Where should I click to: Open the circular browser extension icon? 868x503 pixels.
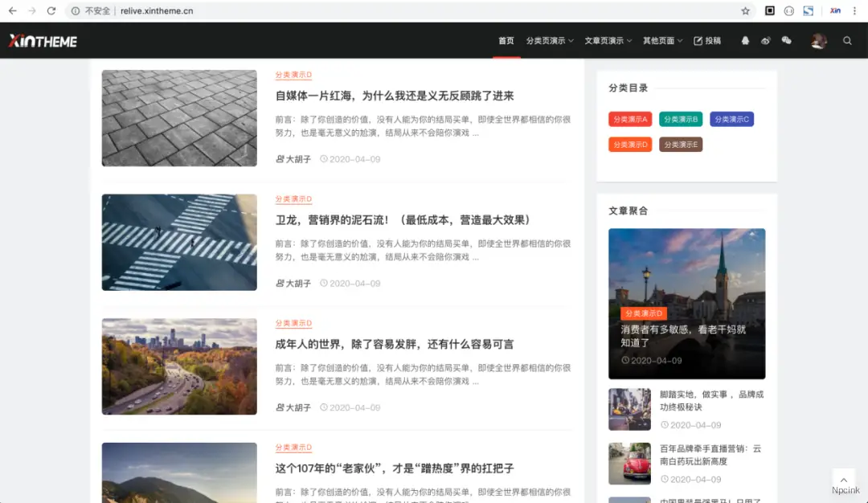pyautogui.click(x=789, y=10)
